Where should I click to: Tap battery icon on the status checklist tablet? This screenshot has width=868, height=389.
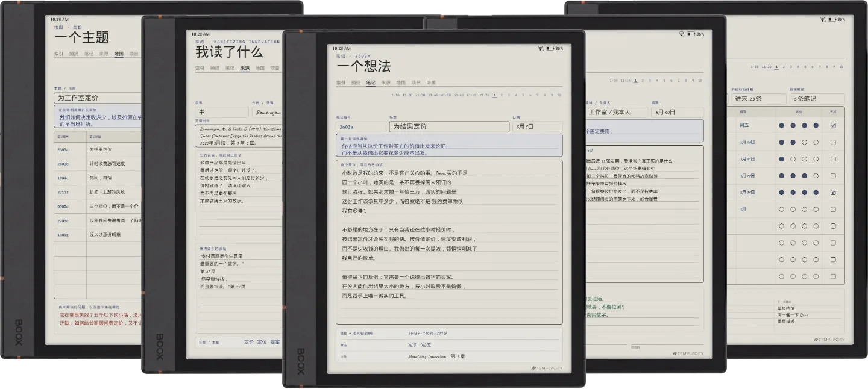point(832,19)
